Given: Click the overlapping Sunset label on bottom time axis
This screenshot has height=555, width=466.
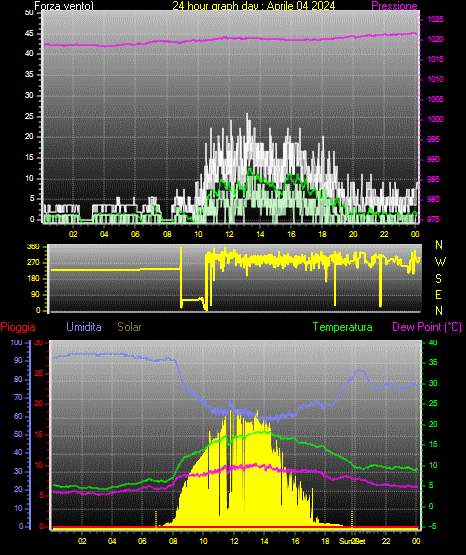Looking at the screenshot, I should (352, 541).
